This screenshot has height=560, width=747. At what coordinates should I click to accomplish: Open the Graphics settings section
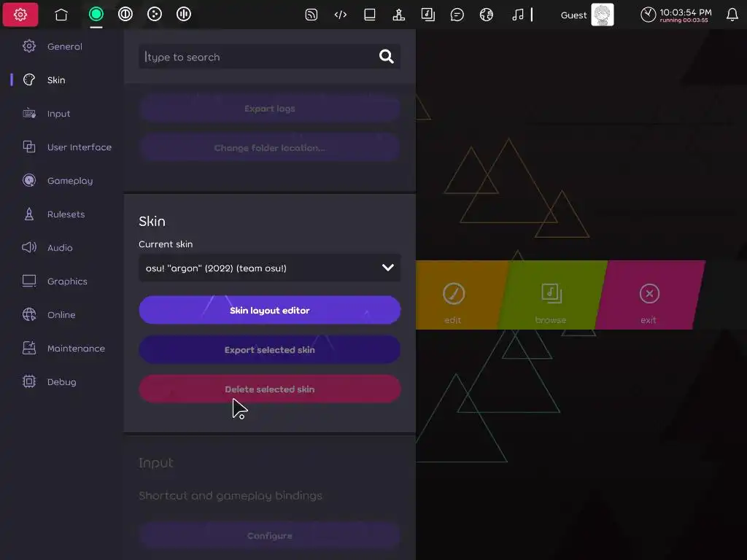pyautogui.click(x=62, y=281)
